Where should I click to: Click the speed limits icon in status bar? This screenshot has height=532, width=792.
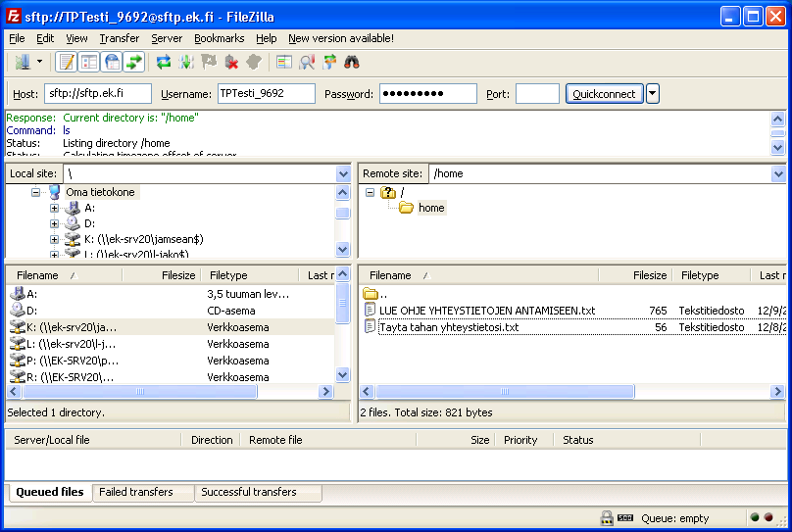(625, 518)
